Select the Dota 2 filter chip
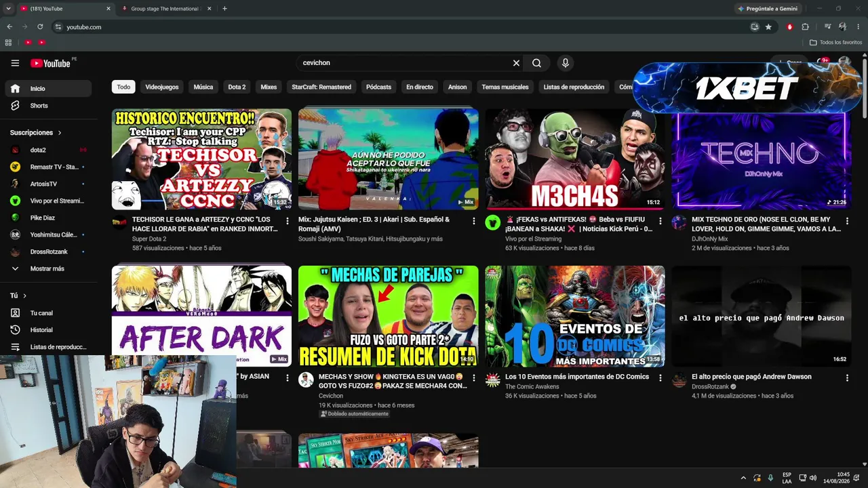This screenshot has width=868, height=488. click(x=237, y=87)
